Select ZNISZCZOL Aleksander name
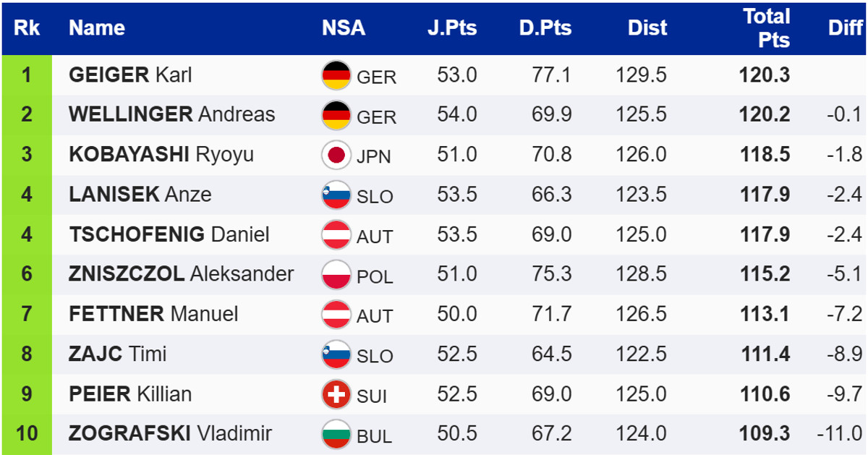Screen dimensions: 868x455 point(181,274)
